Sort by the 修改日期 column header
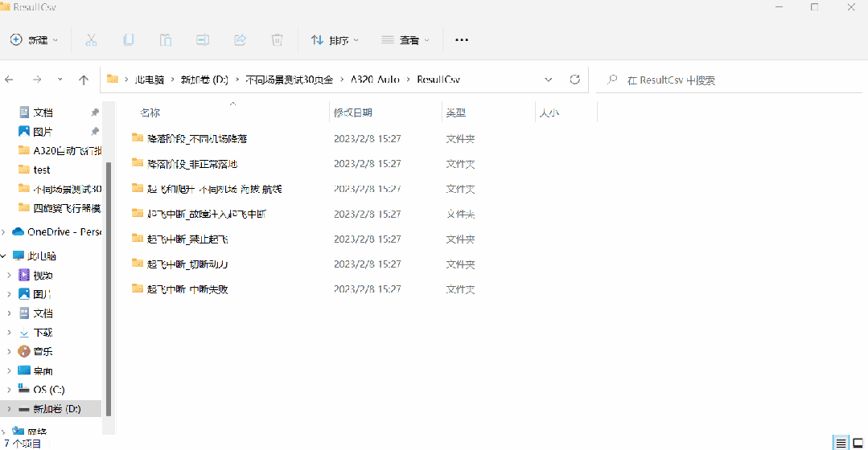868x450 pixels. pyautogui.click(x=352, y=112)
